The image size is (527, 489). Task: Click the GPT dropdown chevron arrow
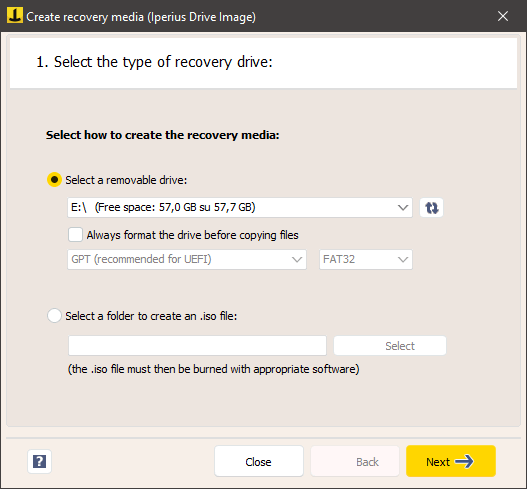tap(297, 259)
